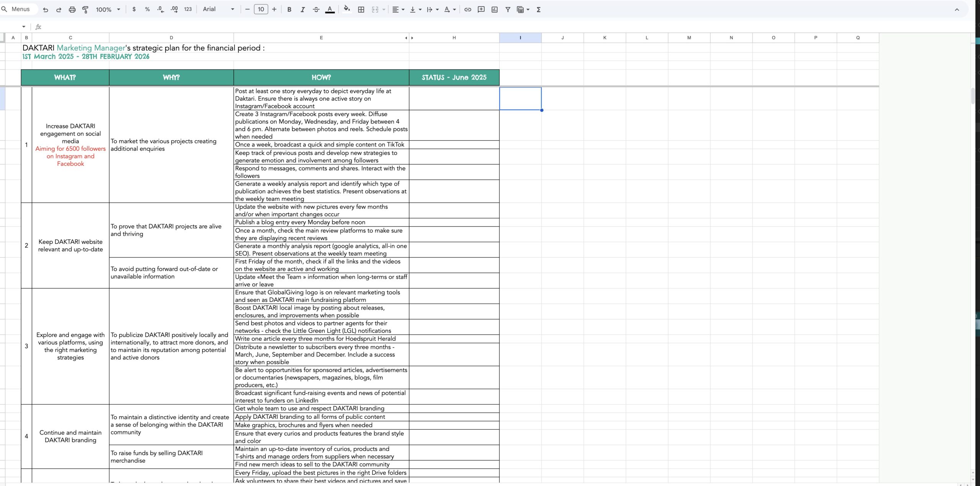Select column E header
The image size is (980, 486).
(321, 38)
